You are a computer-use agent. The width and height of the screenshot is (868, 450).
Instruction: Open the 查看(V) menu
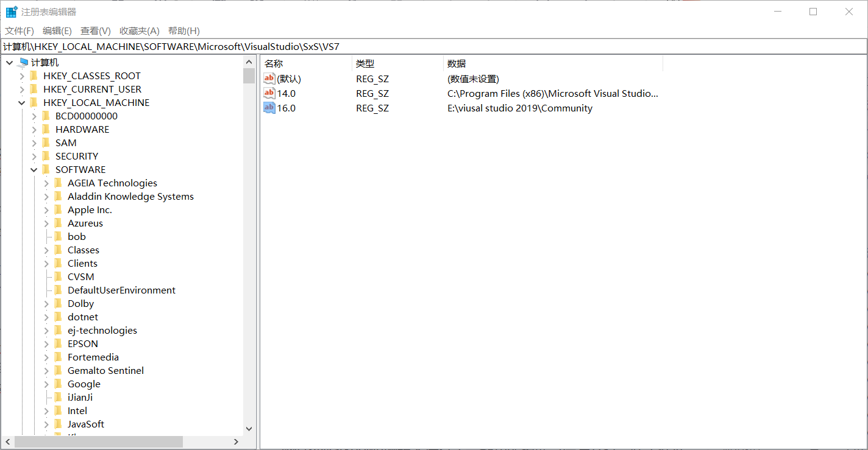click(x=96, y=31)
